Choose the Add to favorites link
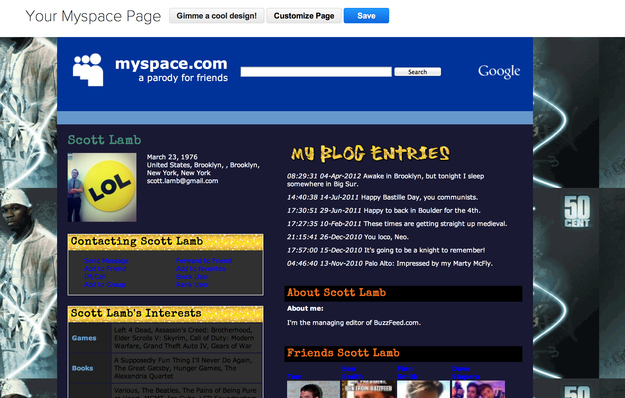Image resolution: width=625 pixels, height=398 pixels. 201,269
